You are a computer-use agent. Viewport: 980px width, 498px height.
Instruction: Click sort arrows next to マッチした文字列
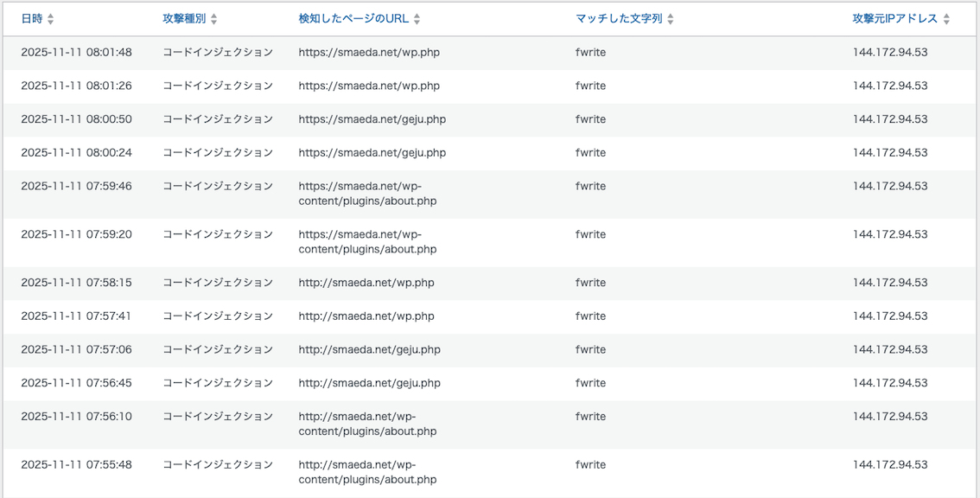pyautogui.click(x=671, y=19)
